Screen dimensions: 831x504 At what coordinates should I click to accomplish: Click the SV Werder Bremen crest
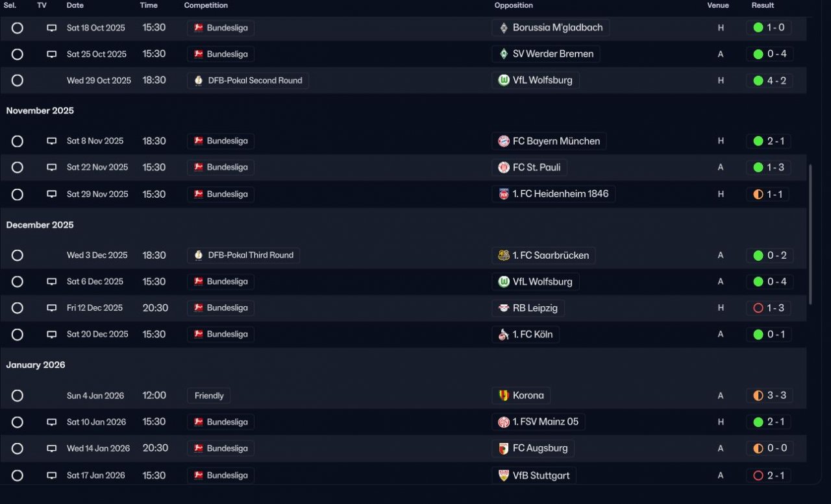point(503,54)
